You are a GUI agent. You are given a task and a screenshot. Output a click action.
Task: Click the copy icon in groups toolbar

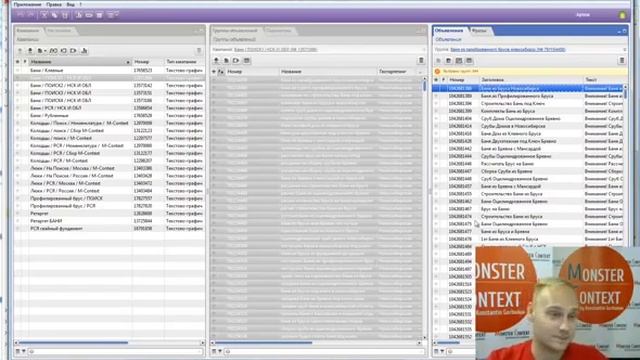(226, 60)
